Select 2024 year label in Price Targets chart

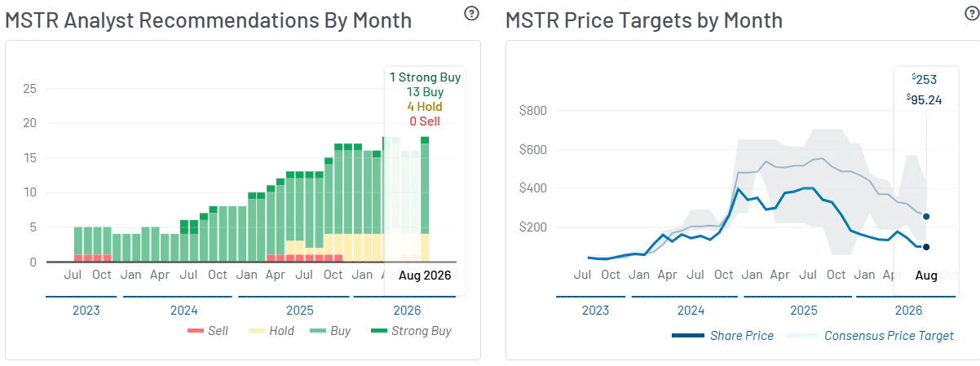pos(691,311)
